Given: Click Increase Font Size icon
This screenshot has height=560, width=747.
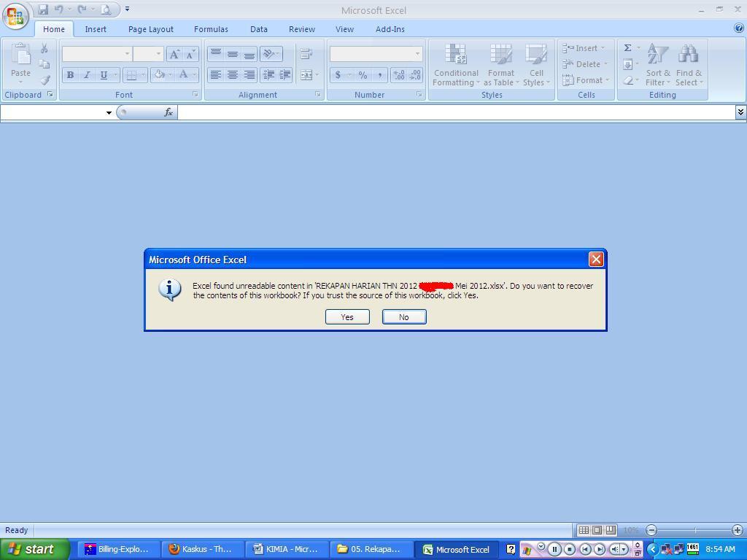Looking at the screenshot, I should coord(174,54).
